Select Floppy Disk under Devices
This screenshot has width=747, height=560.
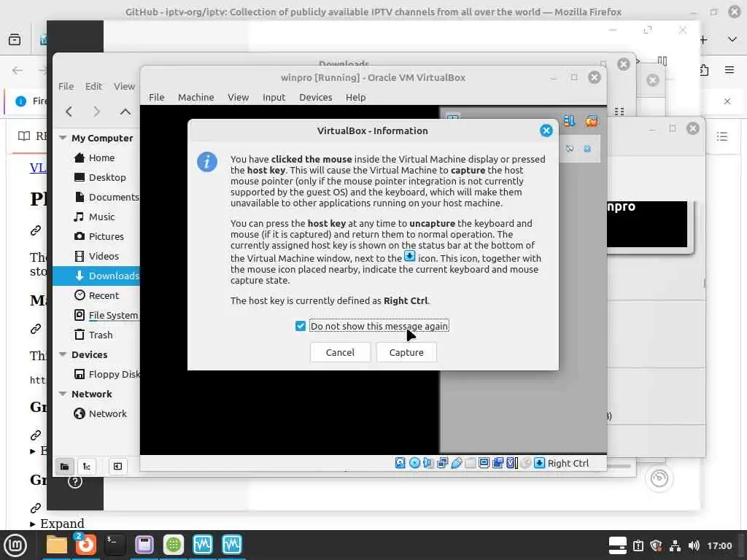pos(96,374)
